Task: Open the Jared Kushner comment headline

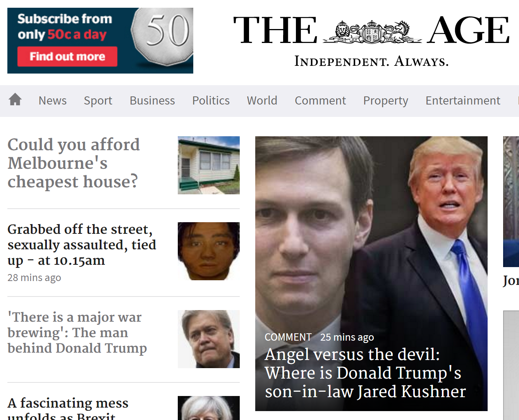Action: (365, 373)
